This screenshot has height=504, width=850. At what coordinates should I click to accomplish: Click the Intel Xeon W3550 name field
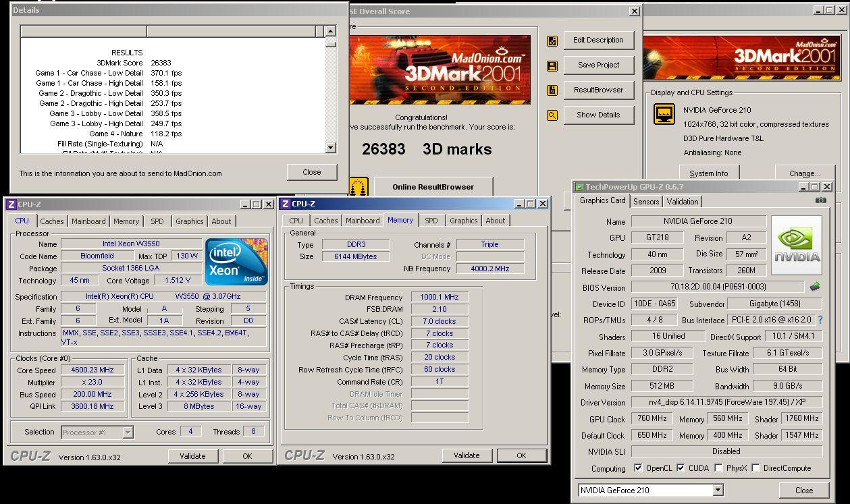131,244
